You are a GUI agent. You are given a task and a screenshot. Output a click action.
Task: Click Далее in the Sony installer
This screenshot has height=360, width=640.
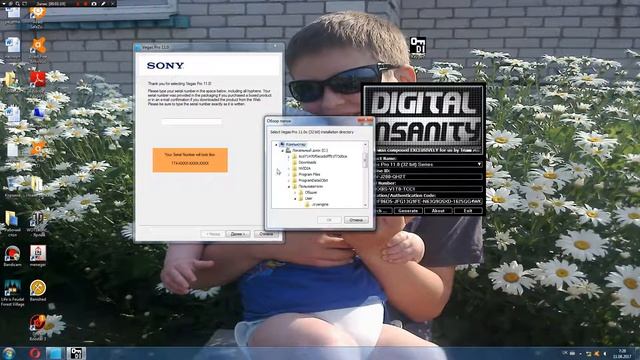coord(238,234)
